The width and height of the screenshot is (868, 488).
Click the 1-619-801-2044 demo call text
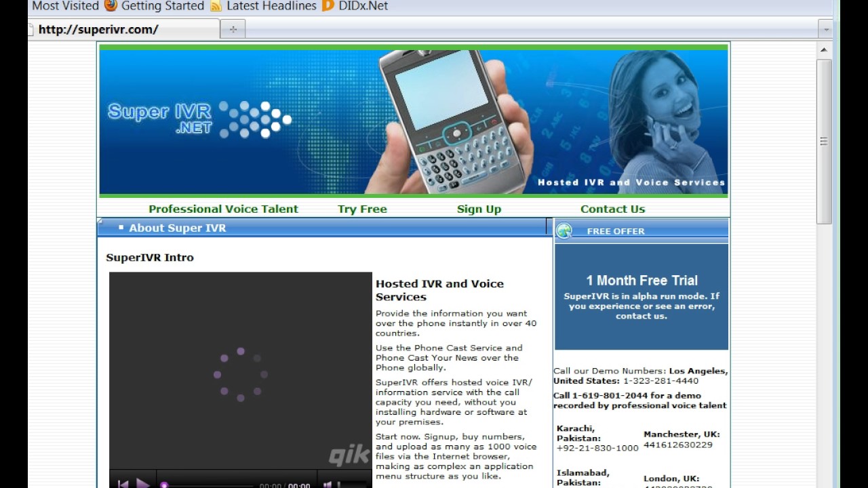coord(639,401)
